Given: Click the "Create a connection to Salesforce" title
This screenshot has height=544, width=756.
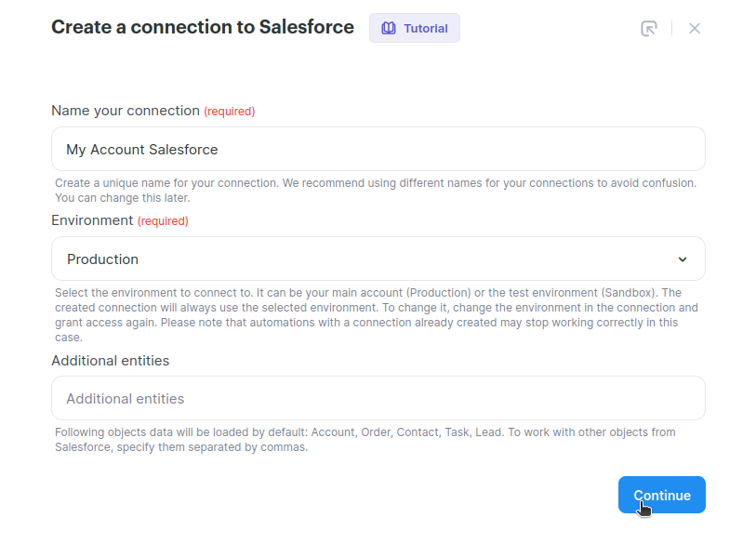Looking at the screenshot, I should coord(203,27).
